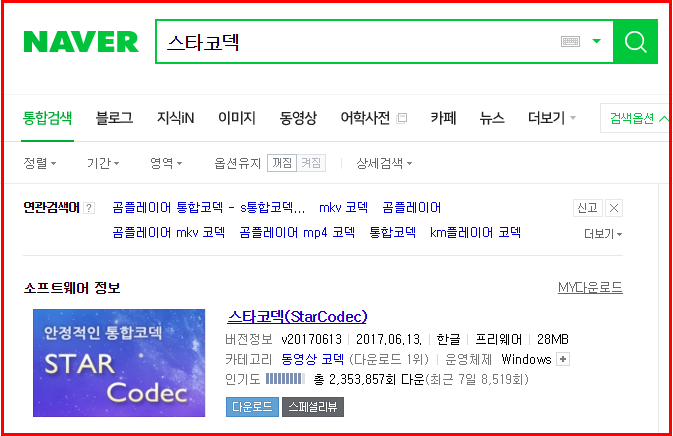
Task: Open related search 곰플레이어 통합코덱 - s통합코덱...
Action: [209, 208]
